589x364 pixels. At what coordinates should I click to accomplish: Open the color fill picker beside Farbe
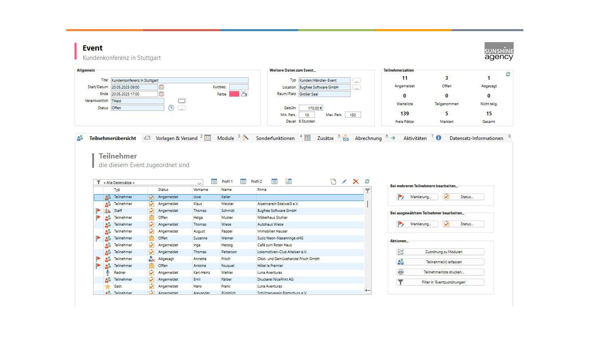244,94
